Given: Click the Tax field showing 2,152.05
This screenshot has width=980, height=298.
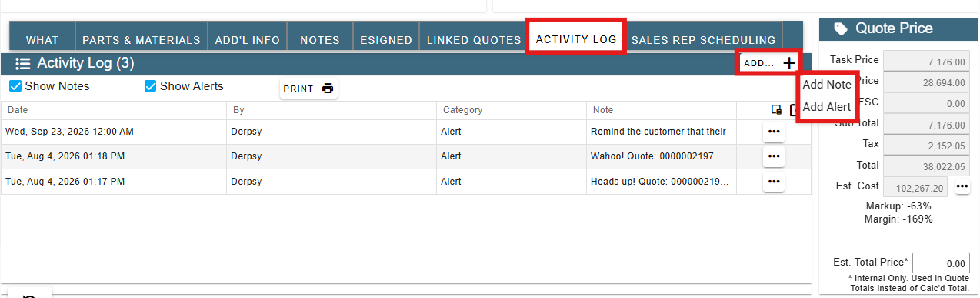Looking at the screenshot, I should [926, 145].
